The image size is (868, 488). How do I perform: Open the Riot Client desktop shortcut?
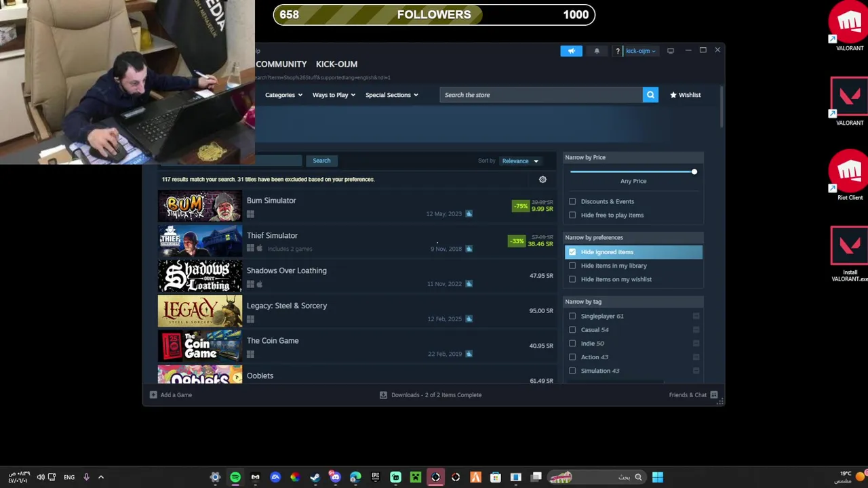[x=850, y=176]
